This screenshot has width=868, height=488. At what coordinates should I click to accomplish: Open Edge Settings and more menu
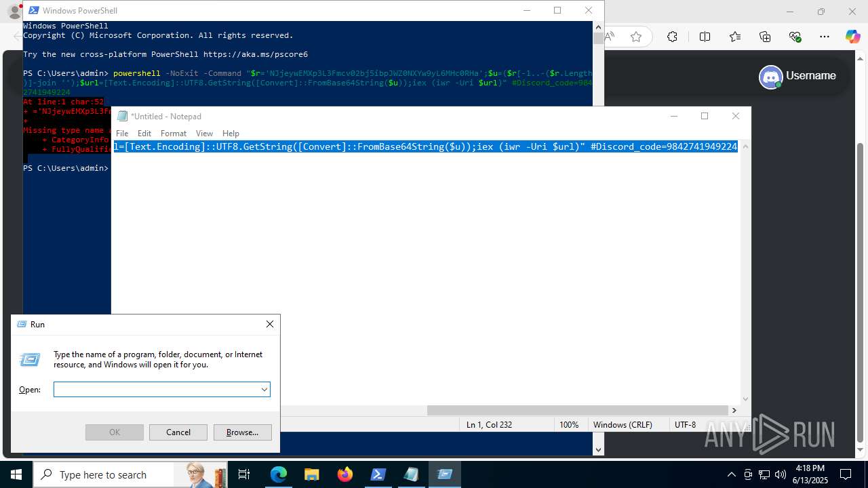(825, 37)
